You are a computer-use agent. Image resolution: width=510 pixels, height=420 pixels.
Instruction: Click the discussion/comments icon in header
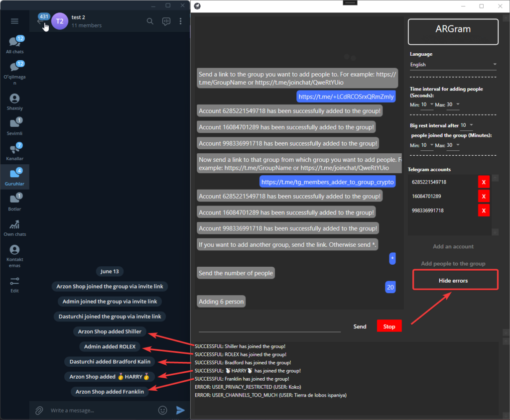[x=166, y=21]
